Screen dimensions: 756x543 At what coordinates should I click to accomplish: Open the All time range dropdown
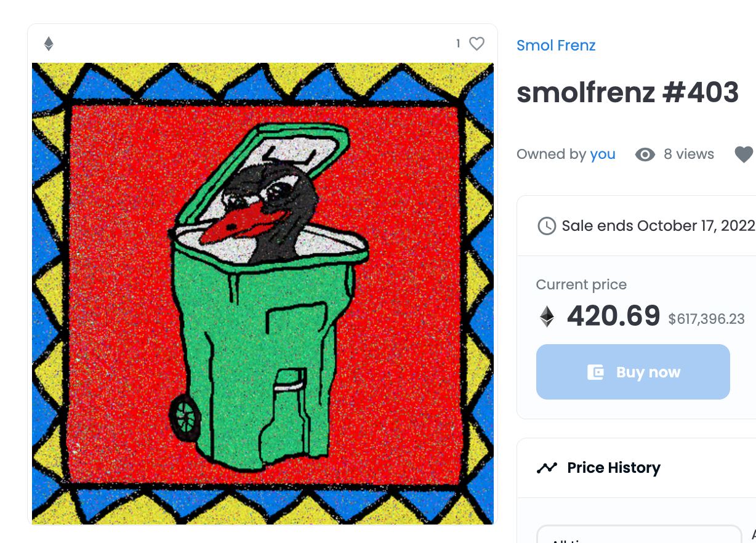coord(639,534)
